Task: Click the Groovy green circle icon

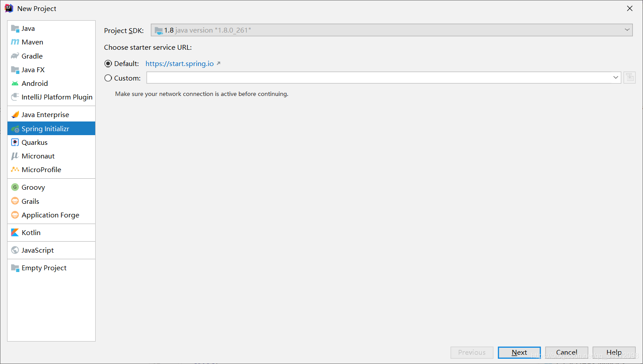Action: (x=15, y=187)
